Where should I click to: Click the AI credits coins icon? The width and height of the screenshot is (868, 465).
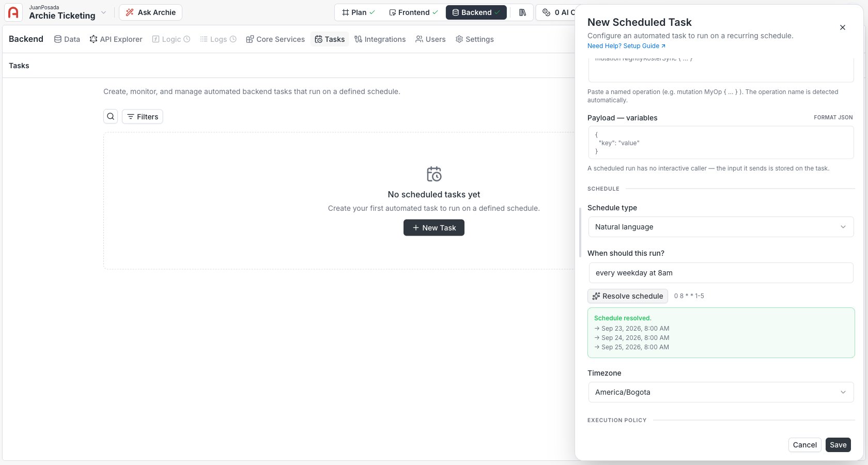click(546, 12)
